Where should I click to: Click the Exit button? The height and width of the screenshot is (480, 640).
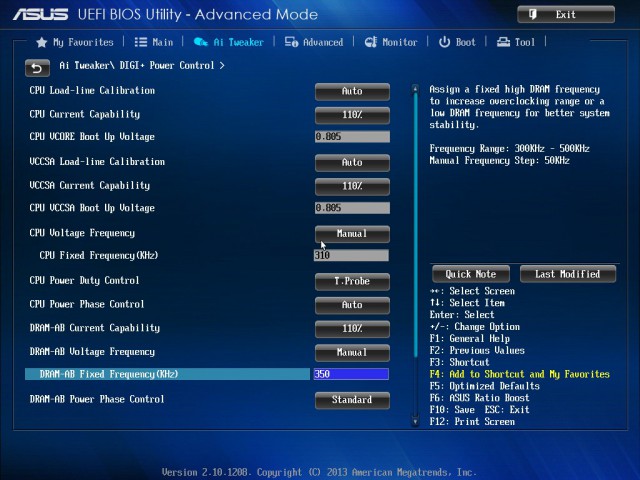(566, 15)
